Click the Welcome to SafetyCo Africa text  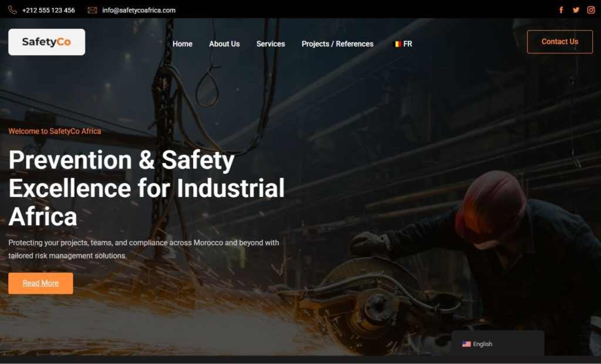click(x=55, y=131)
